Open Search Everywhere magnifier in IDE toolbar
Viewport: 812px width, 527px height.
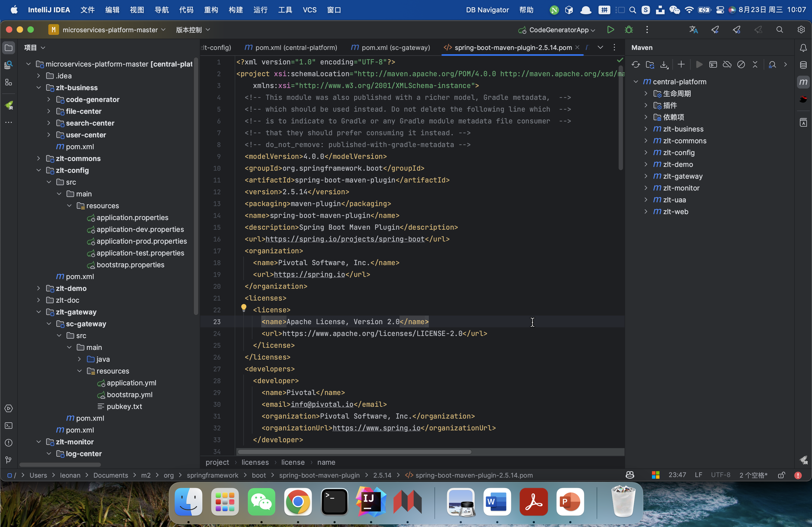coord(780,30)
